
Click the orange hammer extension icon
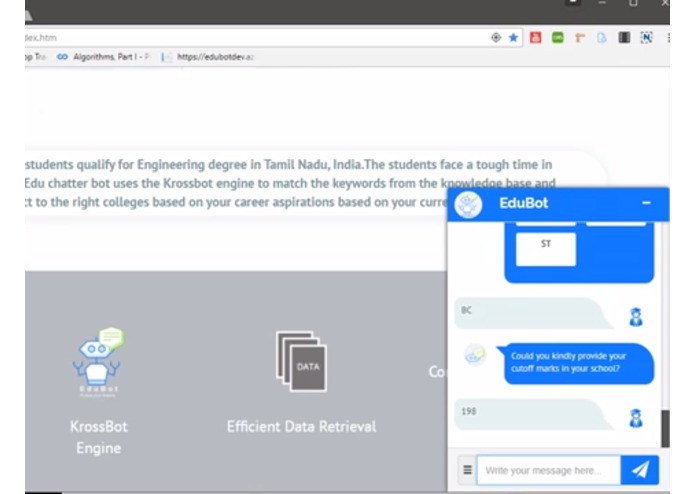coord(580,38)
